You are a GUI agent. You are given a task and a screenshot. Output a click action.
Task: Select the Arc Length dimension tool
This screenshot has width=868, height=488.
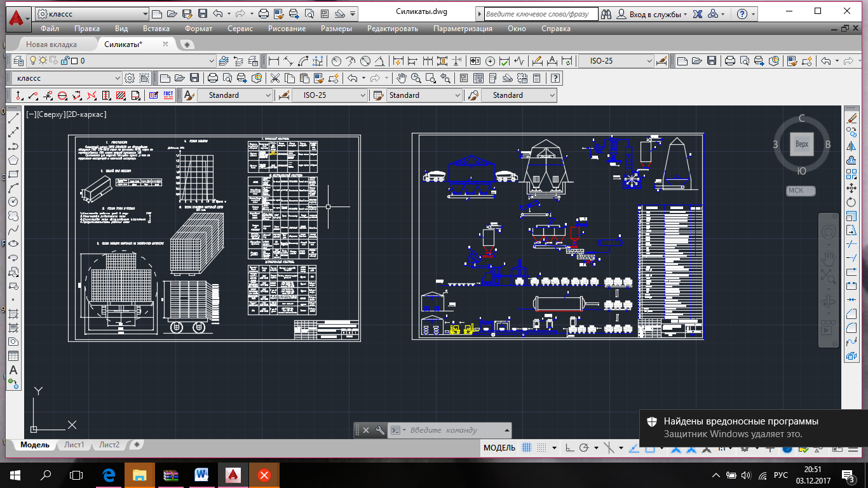click(303, 61)
